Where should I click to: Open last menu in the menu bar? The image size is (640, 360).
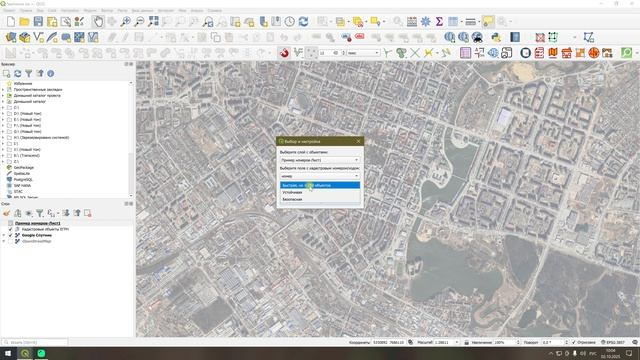coord(215,11)
